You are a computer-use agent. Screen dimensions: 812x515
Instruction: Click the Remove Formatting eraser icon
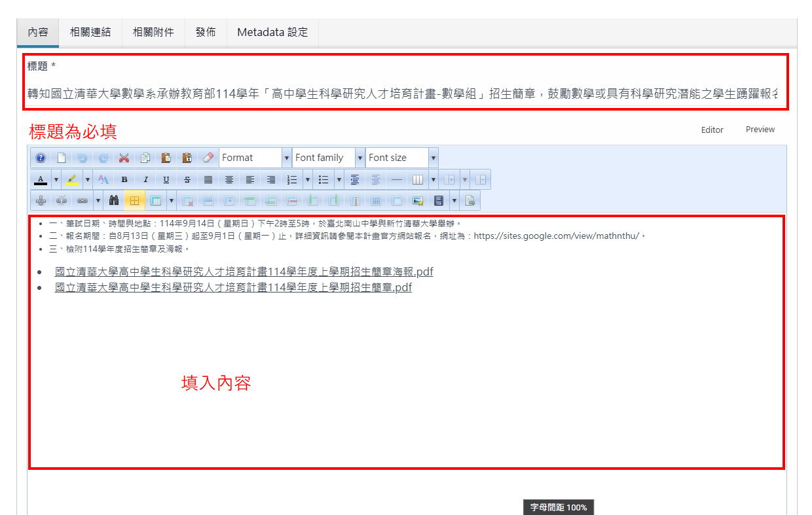coord(208,157)
